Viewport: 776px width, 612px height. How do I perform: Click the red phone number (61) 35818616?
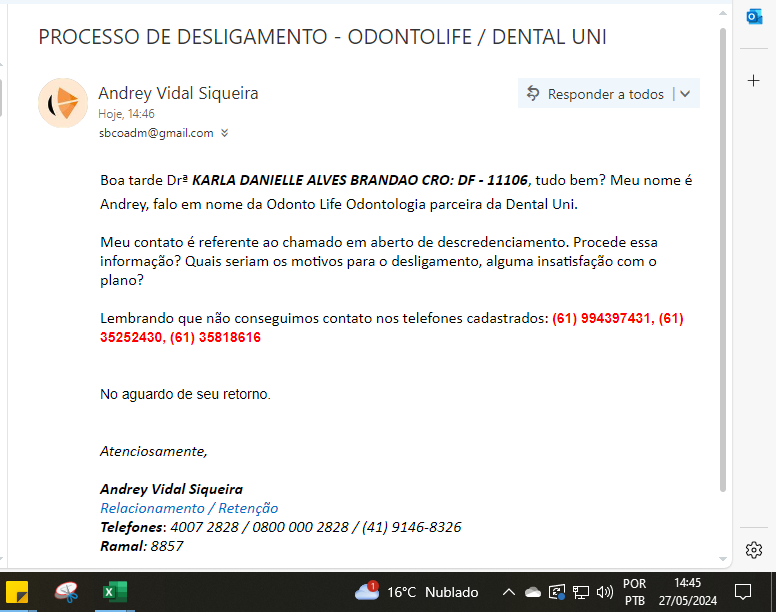pyautogui.click(x=215, y=337)
